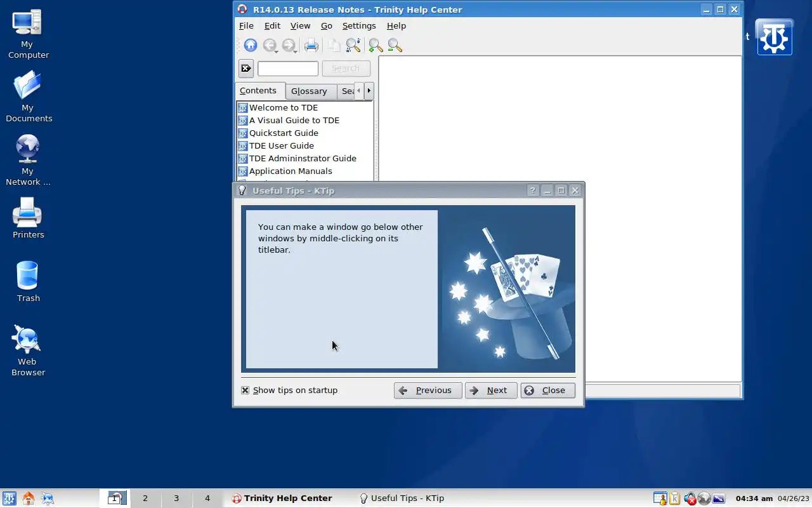This screenshot has height=508, width=812.
Task: Show the previous tip
Action: (x=427, y=391)
